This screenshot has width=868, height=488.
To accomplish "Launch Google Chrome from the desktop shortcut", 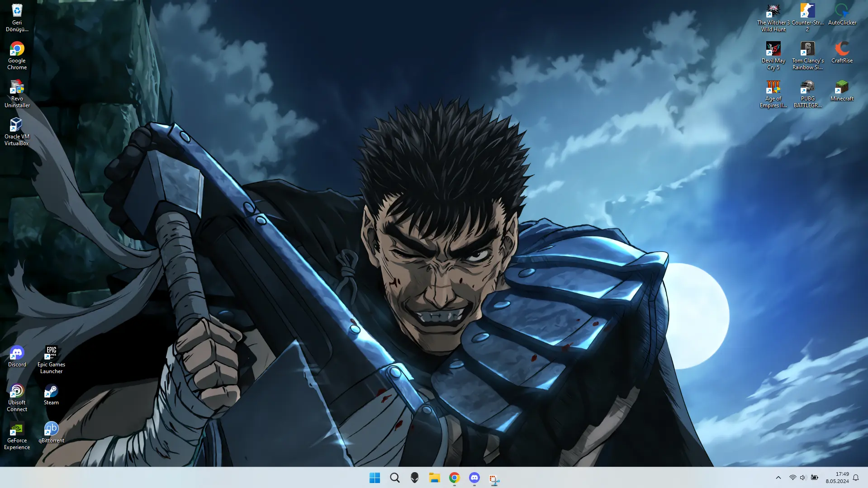I will tap(17, 55).
